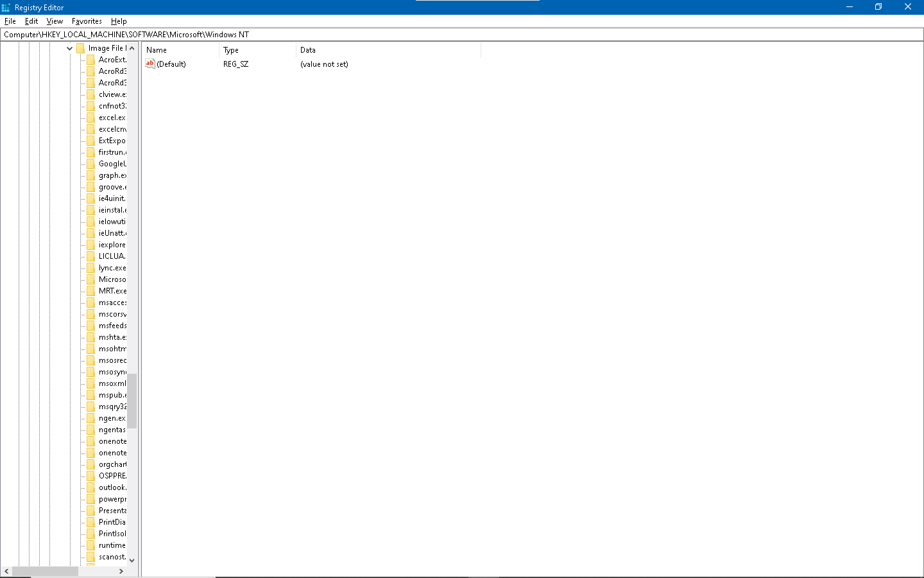Select the PrintIsol key label

[x=112, y=534]
